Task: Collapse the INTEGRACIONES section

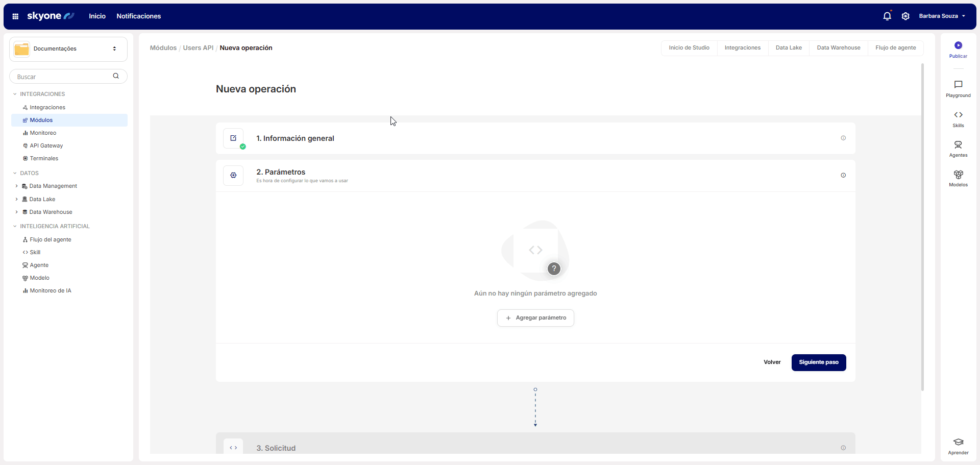Action: 15,94
